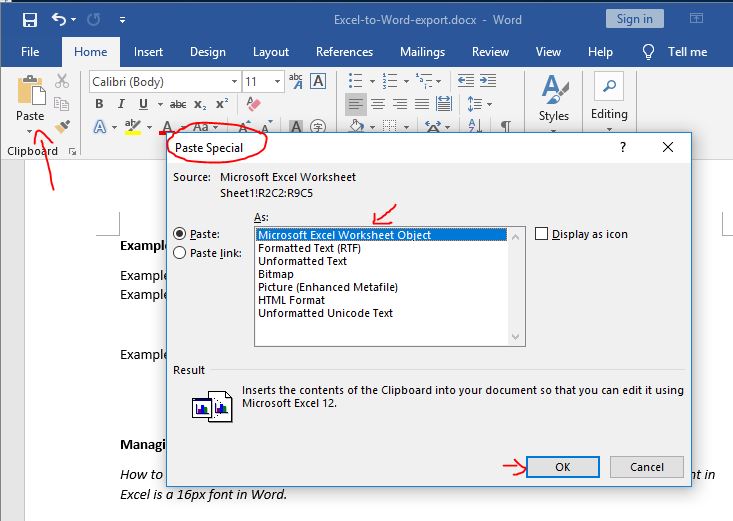Screen dimensions: 733x521
Task: Apply the yellow text highlight color
Action: pyautogui.click(x=133, y=127)
